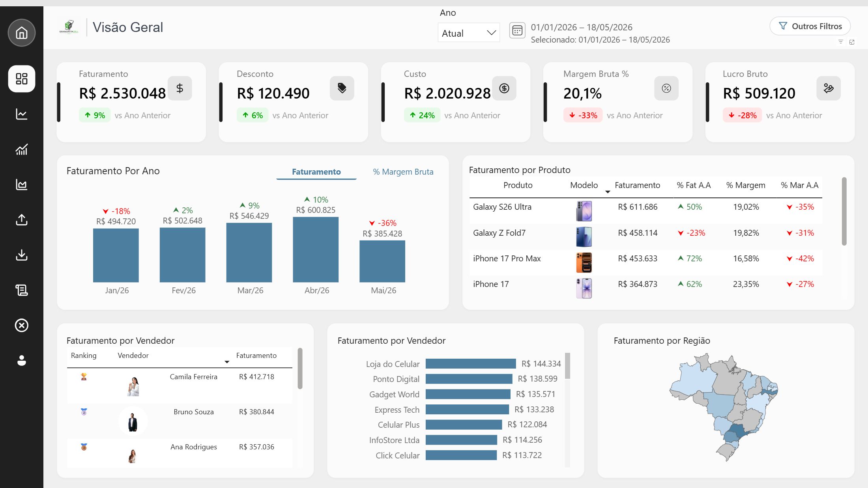
Task: Open the calendar date picker icon
Action: pos(517,30)
